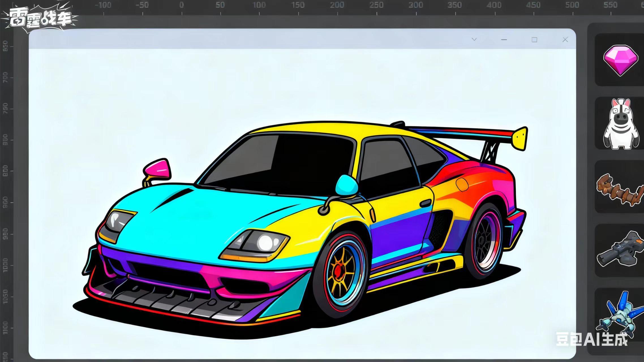The height and width of the screenshot is (362, 644).
Task: Click the orange fuel cap on car
Action: [x=462, y=184]
